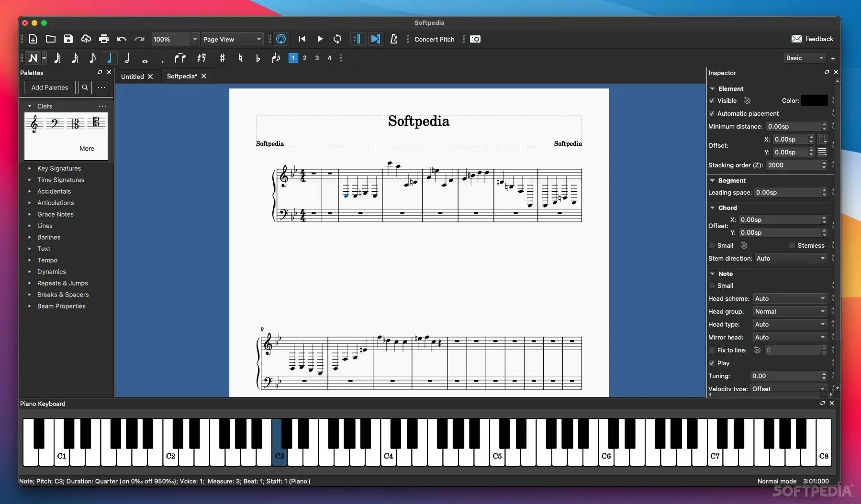
Task: Open Color swatch in Inspector
Action: pos(814,100)
